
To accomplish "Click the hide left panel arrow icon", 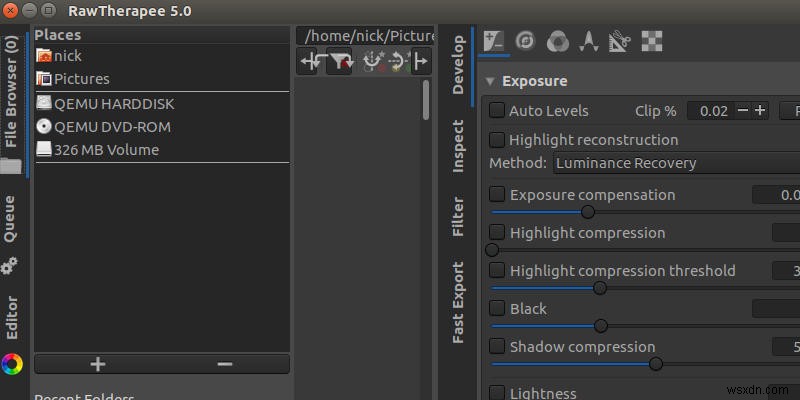I will (x=308, y=62).
